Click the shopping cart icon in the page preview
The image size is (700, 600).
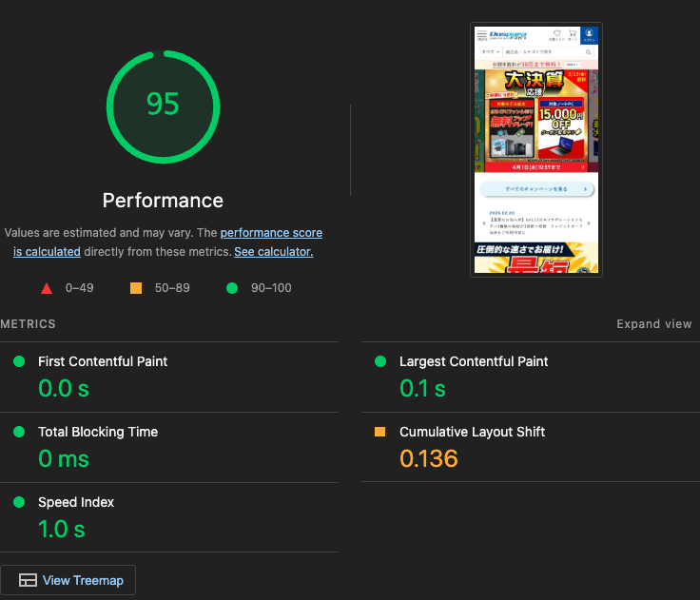[573, 34]
